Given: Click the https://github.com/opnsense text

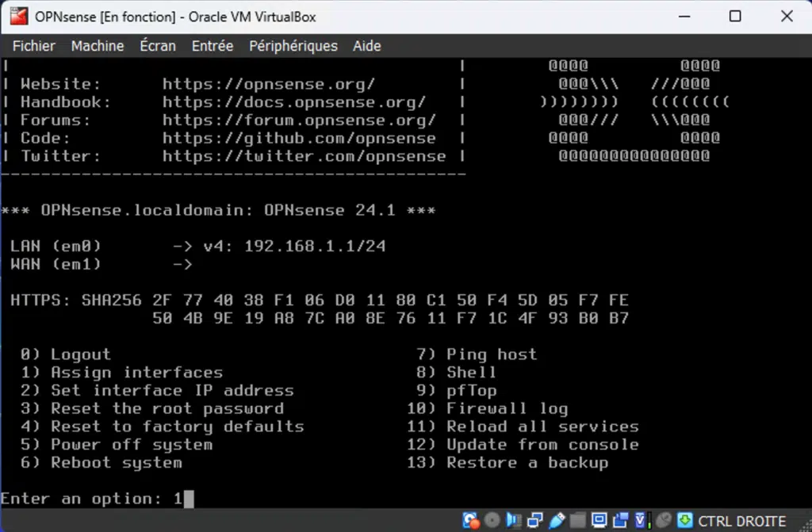Looking at the screenshot, I should pos(299,138).
